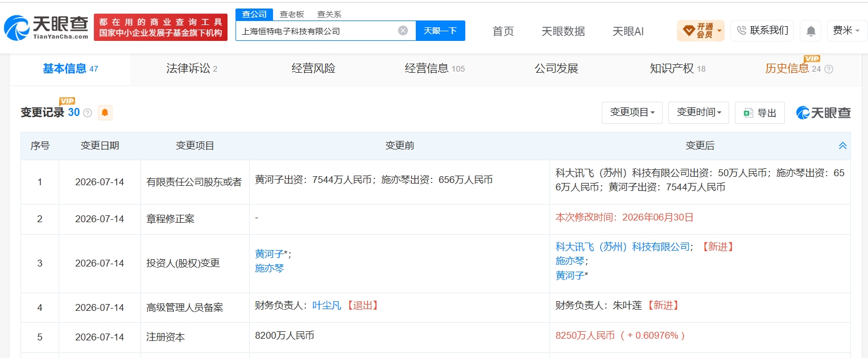Screen dimensions: 868x358
Task: Open 天眼AI in the top navigation
Action: tap(628, 31)
